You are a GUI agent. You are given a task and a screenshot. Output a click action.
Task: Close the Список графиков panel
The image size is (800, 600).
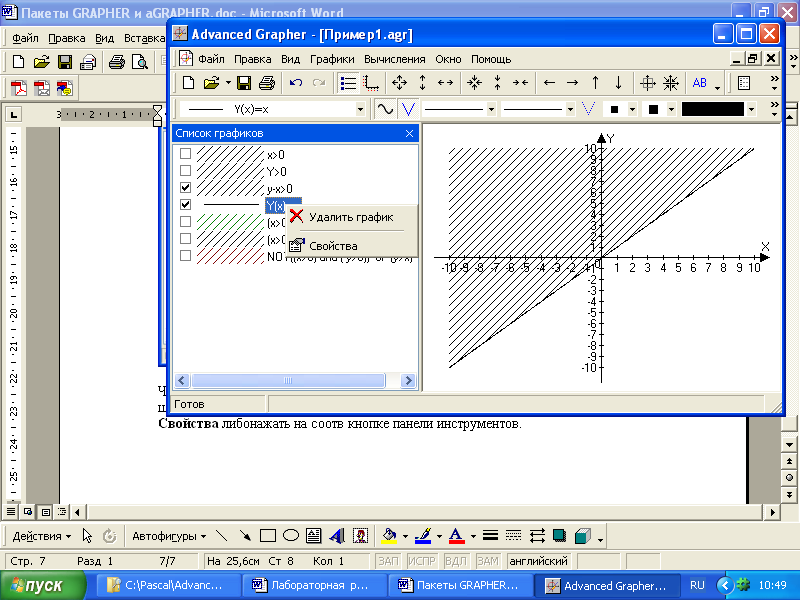(409, 133)
